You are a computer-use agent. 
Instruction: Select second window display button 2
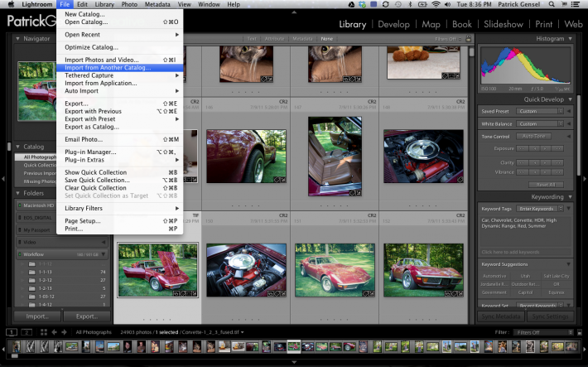pos(27,332)
